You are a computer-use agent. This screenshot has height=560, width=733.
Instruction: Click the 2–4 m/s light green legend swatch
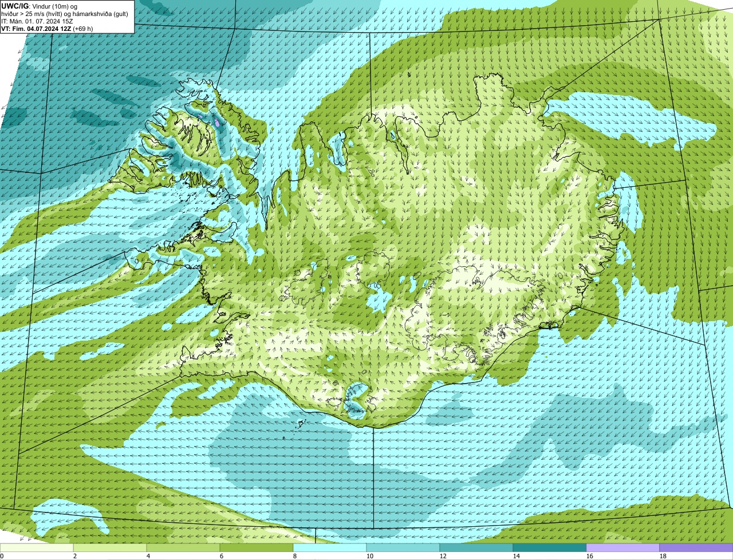(110, 547)
